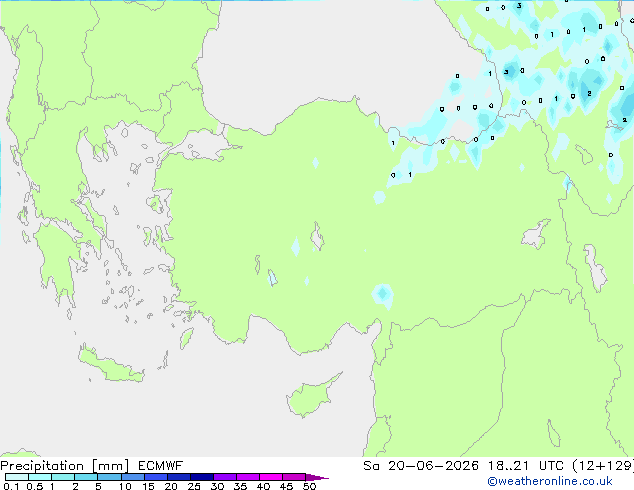Viewport: 634px width, 490px height.
Task: Click the legend label '20'
Action: point(171,486)
